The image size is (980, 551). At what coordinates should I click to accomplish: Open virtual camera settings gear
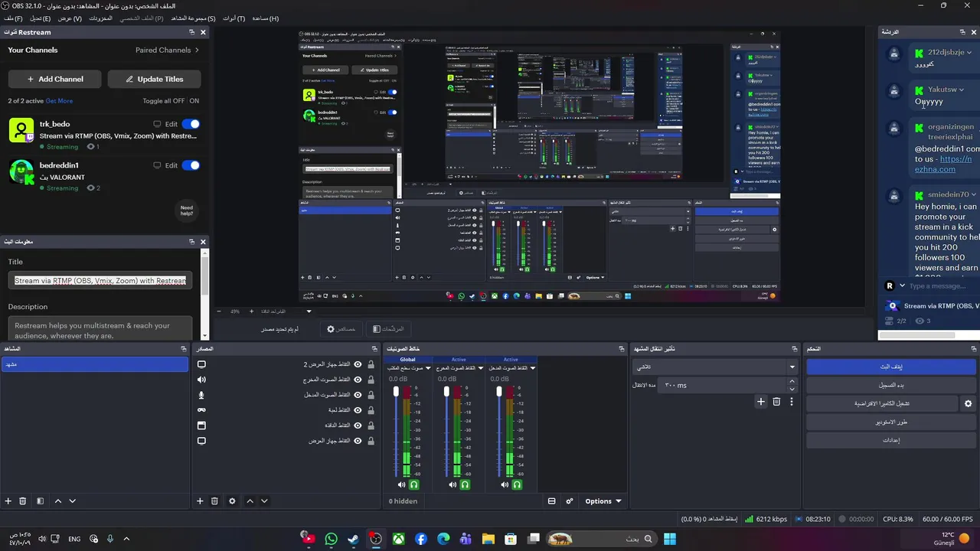point(968,403)
